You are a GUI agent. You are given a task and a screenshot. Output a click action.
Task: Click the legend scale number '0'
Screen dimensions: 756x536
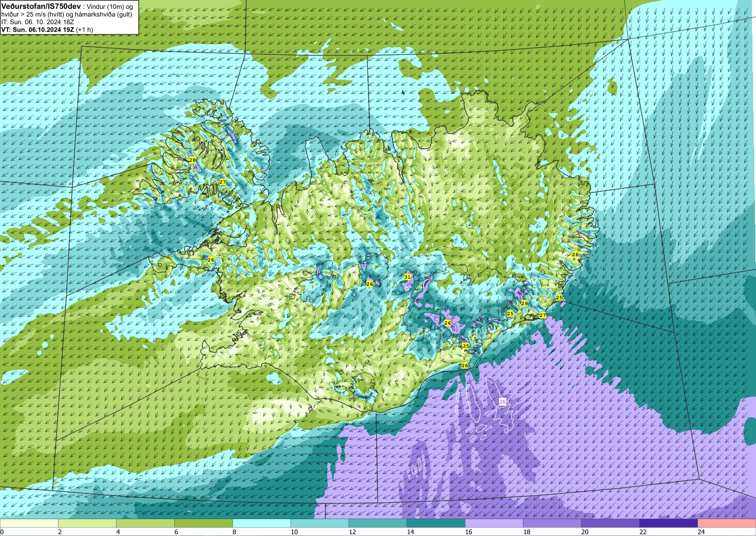point(2,532)
